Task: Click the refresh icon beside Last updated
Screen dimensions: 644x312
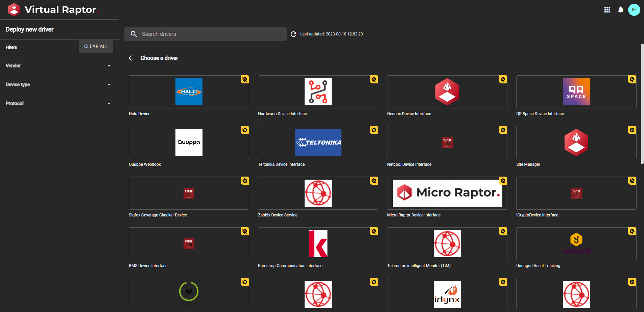Action: point(293,34)
